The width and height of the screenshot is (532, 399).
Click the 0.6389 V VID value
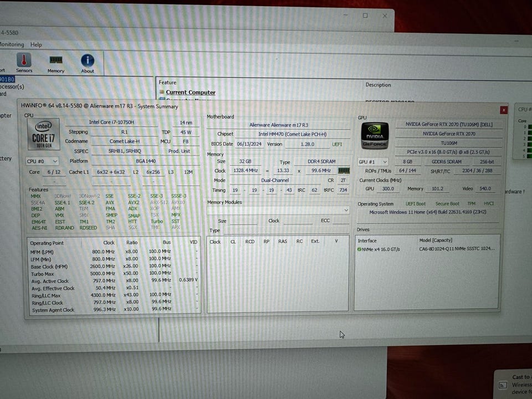[188, 280]
